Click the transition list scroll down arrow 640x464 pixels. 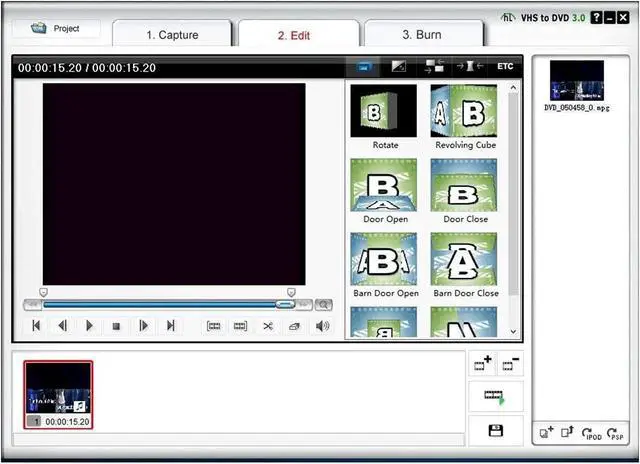coord(513,332)
